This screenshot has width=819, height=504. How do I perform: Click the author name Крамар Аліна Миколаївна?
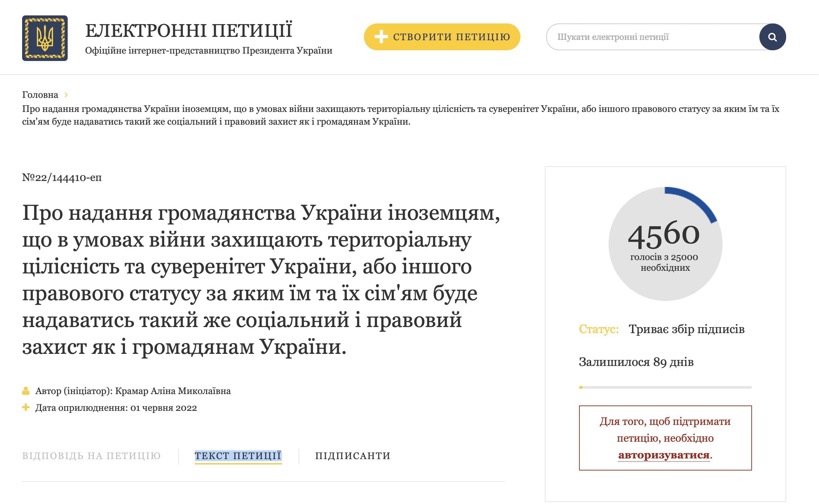click(173, 391)
